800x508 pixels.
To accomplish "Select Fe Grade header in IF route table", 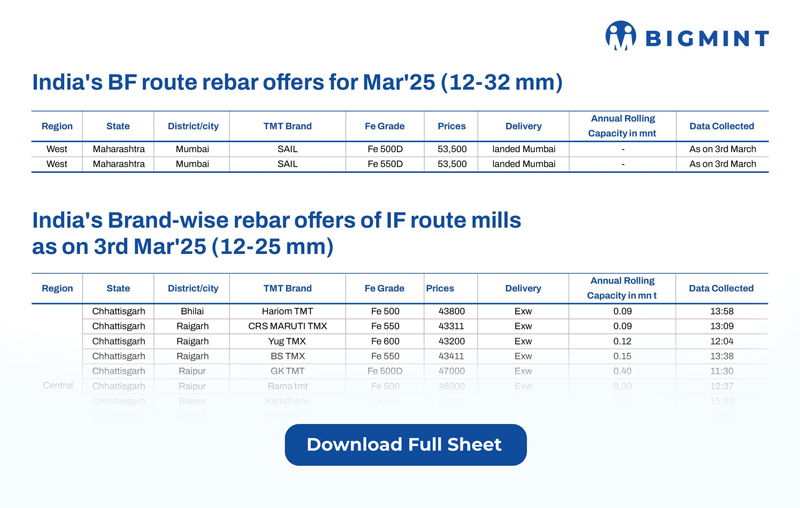I will (x=385, y=288).
